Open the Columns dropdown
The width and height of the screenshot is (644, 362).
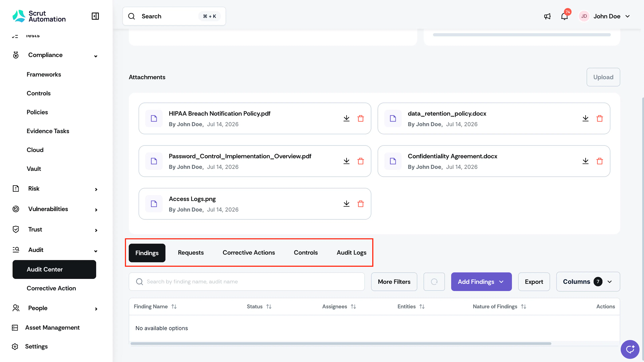[588, 282]
